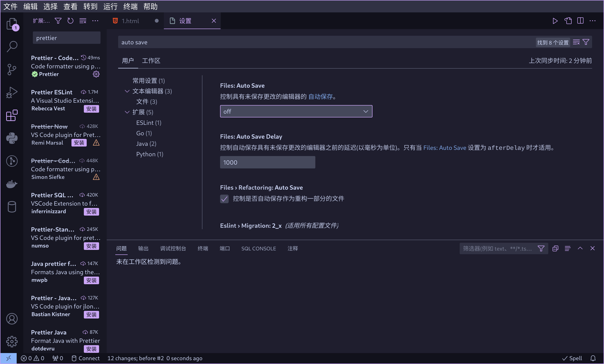Image resolution: width=604 pixels, height=364 pixels.
Task: Select the Python icon in activity bar
Action: pos(11,138)
